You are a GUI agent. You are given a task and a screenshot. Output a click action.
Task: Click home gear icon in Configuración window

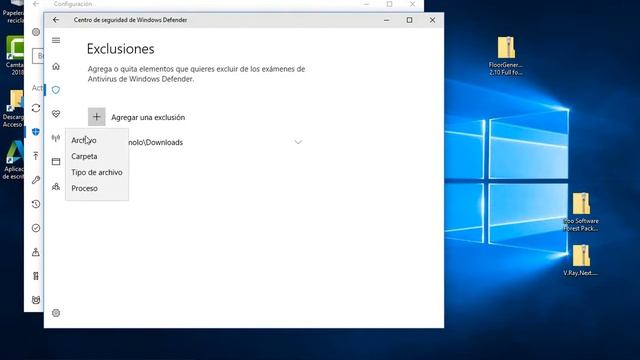pyautogui.click(x=36, y=32)
